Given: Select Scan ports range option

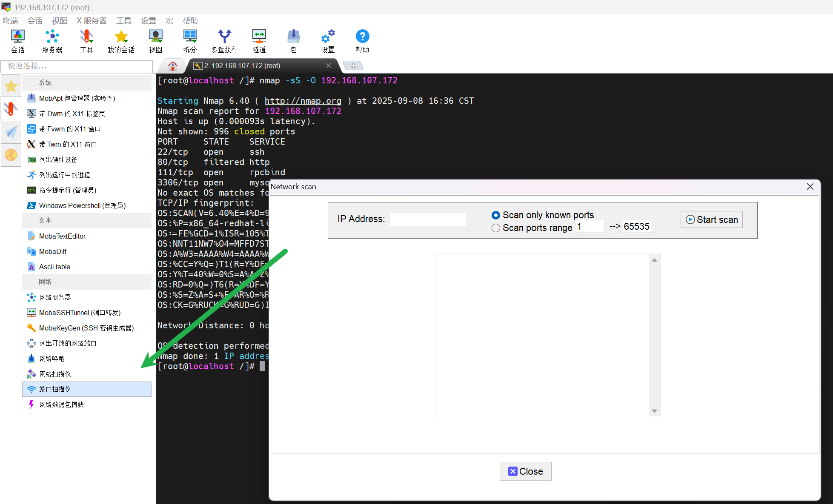Looking at the screenshot, I should [532, 228].
